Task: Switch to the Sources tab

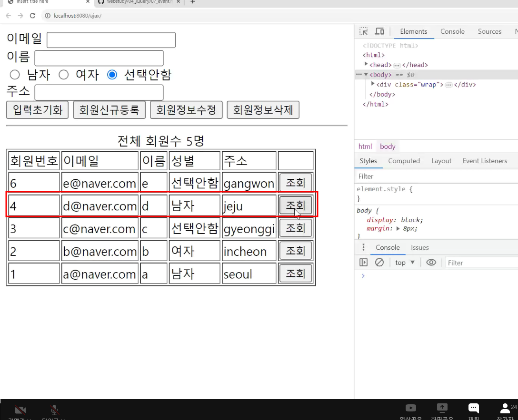Action: coord(489,31)
